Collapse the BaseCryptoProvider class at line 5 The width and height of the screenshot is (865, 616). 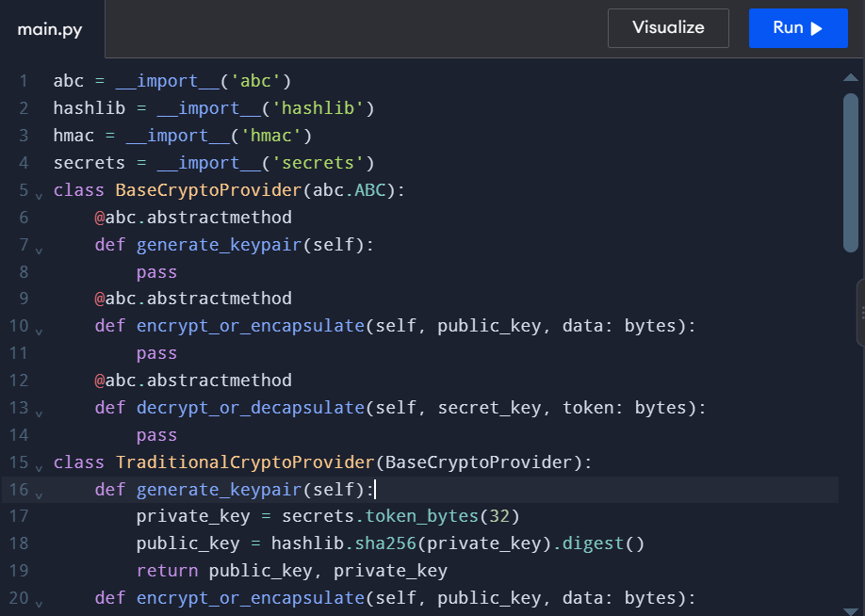(x=39, y=195)
